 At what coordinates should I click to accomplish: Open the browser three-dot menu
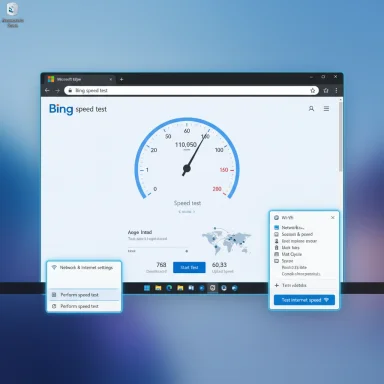(336, 90)
